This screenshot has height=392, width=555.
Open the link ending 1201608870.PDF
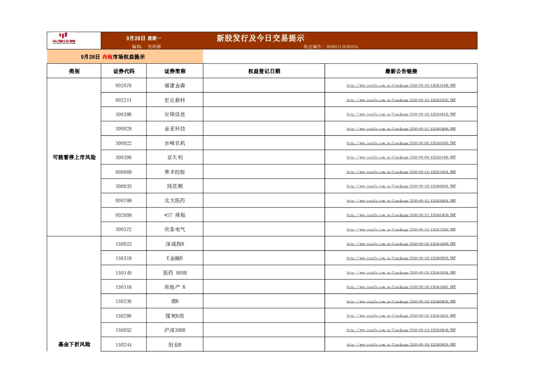401,258
